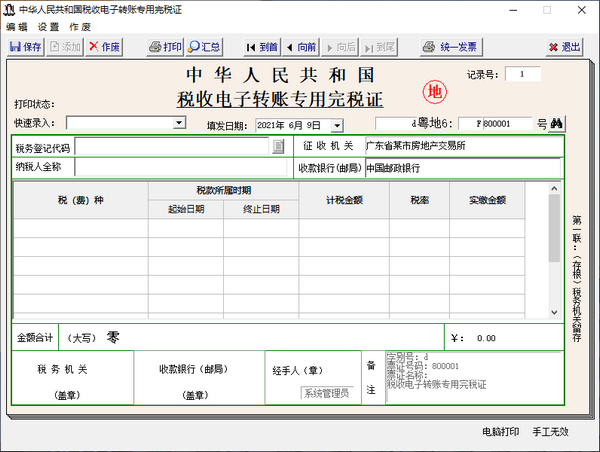Click the 记录号 number field
Image resolution: width=600 pixels, height=452 pixels.
[522, 74]
